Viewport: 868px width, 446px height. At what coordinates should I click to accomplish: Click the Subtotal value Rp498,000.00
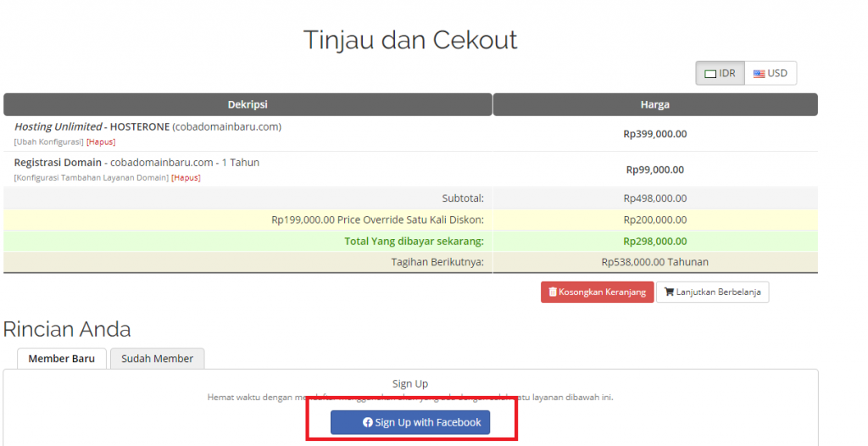[x=655, y=198]
